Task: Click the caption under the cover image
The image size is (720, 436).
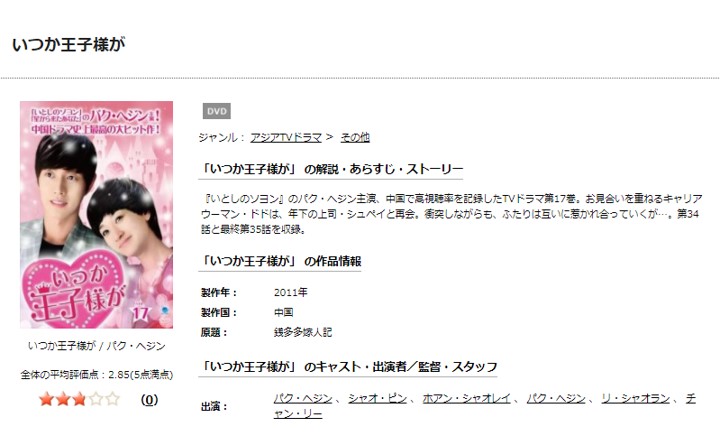Action: coord(96,346)
